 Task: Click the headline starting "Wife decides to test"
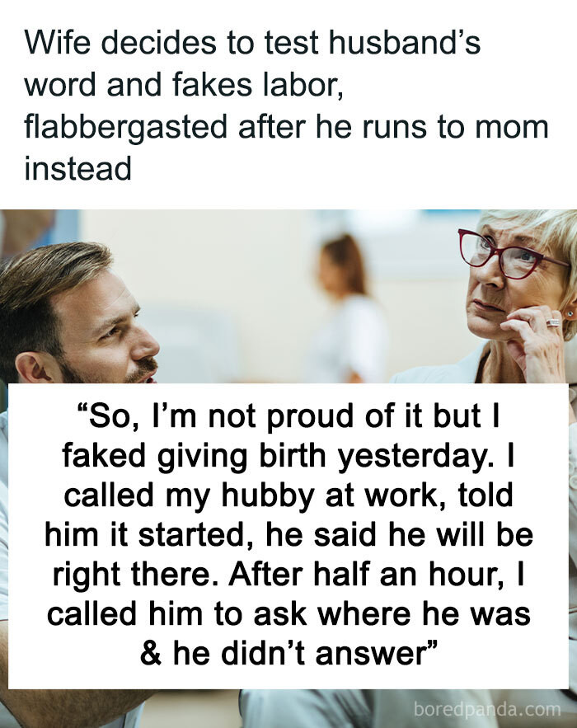tap(286, 105)
